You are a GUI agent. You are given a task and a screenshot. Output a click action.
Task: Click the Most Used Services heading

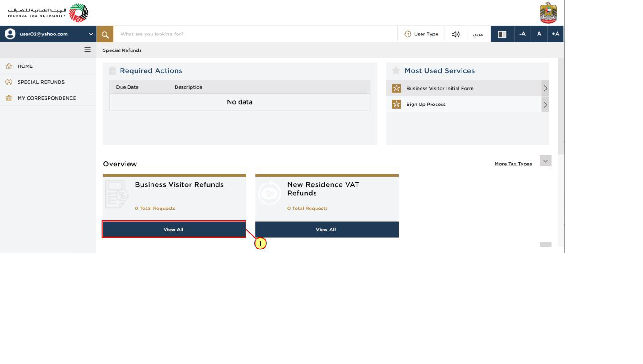[x=440, y=71]
